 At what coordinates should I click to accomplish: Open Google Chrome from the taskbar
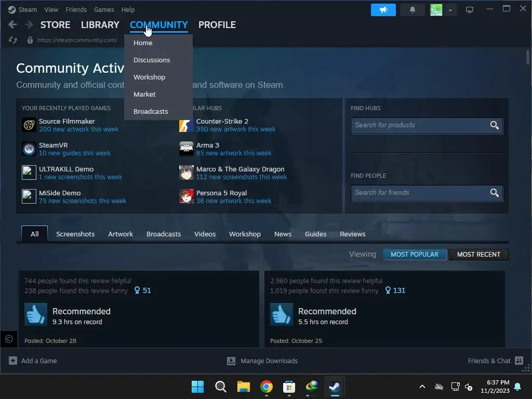pyautogui.click(x=267, y=387)
